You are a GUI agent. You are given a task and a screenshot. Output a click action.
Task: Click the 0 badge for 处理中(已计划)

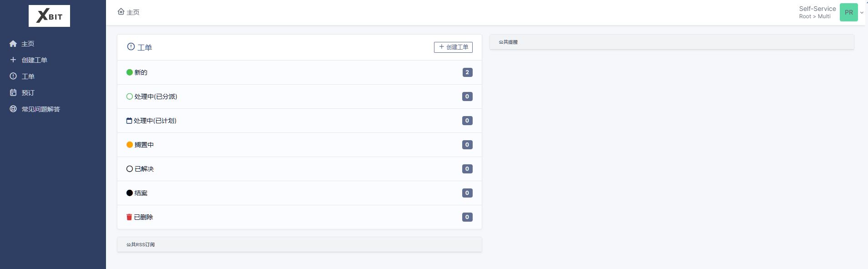tap(467, 120)
